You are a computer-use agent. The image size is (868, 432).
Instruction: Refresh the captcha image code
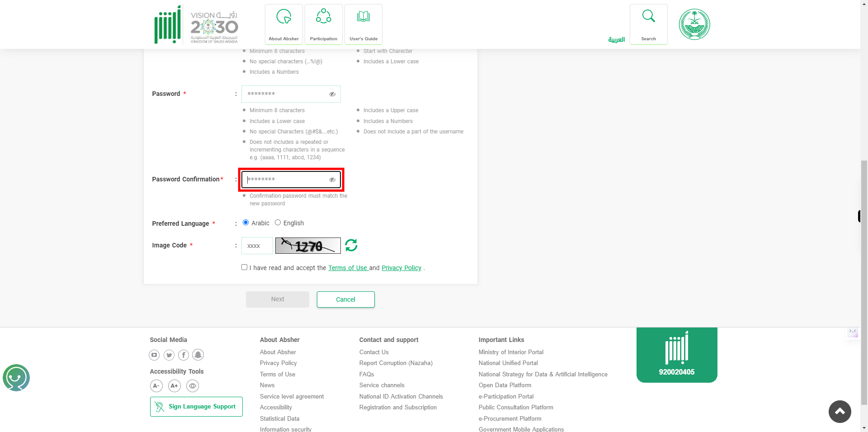pyautogui.click(x=351, y=245)
